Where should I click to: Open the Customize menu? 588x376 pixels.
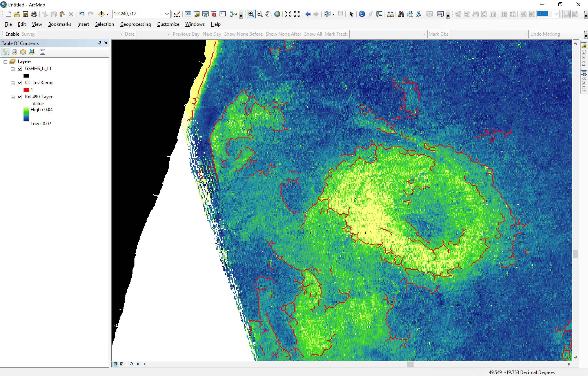(168, 24)
